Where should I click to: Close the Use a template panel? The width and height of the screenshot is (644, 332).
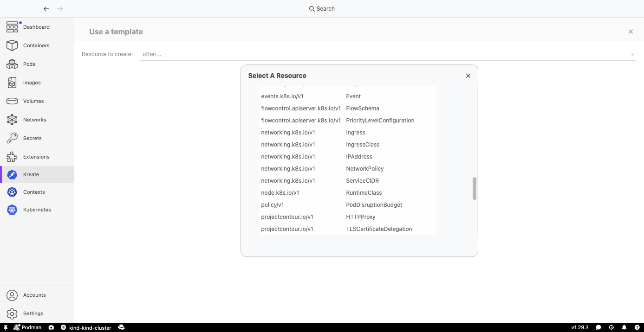pyautogui.click(x=631, y=32)
